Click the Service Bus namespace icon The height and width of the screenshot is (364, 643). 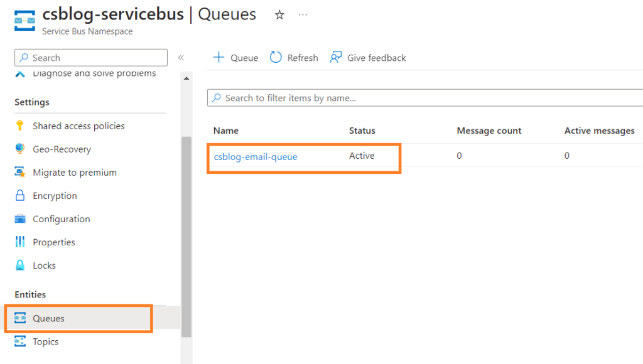pos(24,21)
